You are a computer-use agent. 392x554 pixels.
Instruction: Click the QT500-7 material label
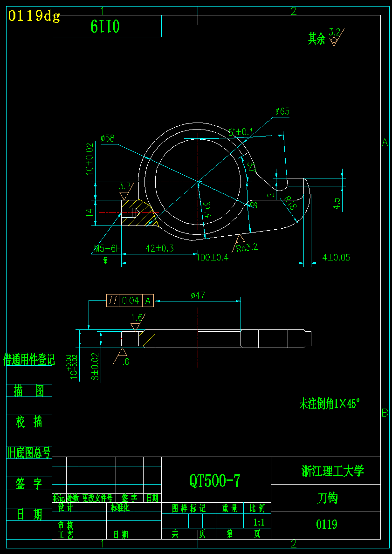tap(214, 480)
